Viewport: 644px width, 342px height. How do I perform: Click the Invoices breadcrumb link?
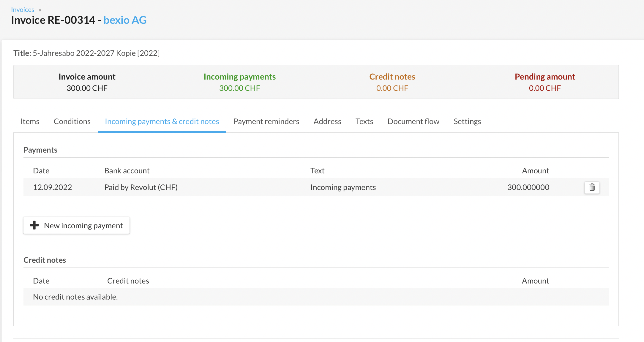(23, 9)
